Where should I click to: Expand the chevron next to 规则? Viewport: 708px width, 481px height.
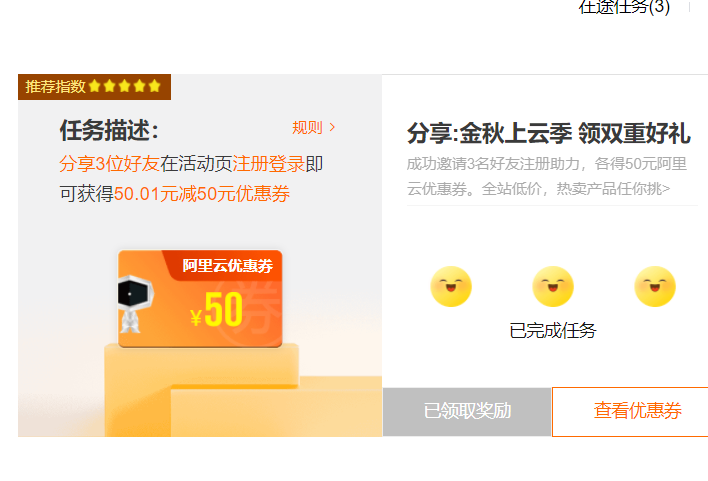point(333,127)
